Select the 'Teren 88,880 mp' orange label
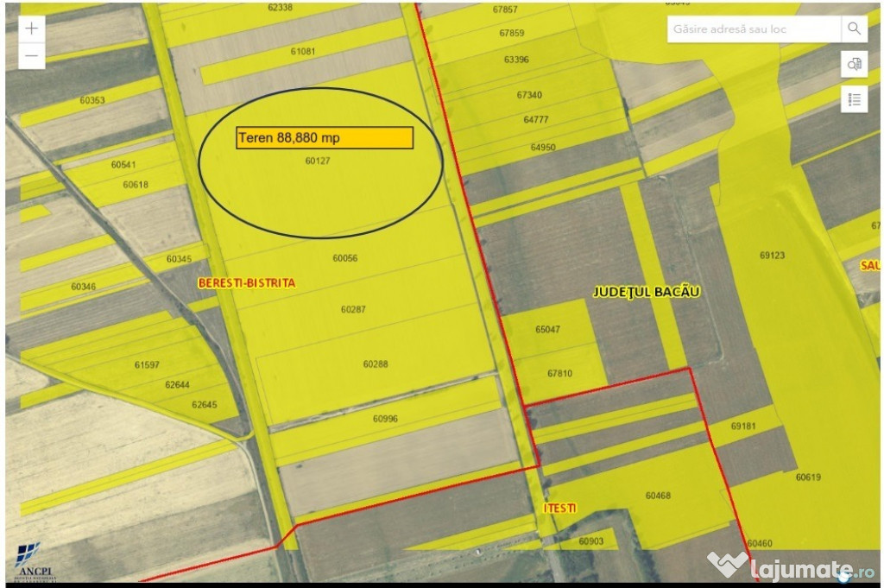This screenshot has height=588, width=884. coord(325,138)
